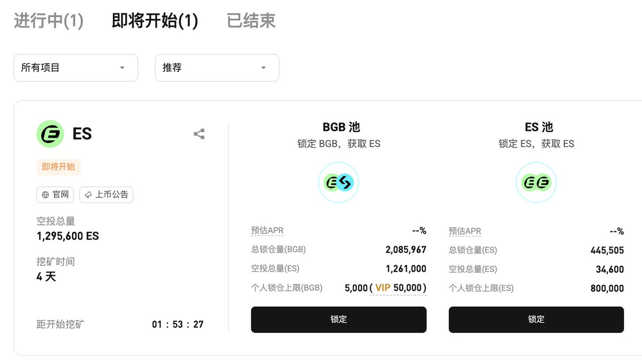Click the 800,000 personal limit value

pyautogui.click(x=607, y=288)
